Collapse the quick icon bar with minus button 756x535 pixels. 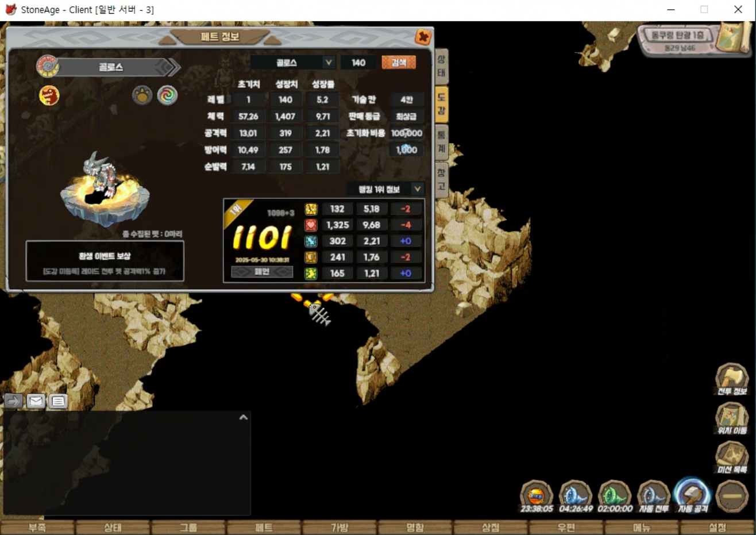tap(732, 495)
